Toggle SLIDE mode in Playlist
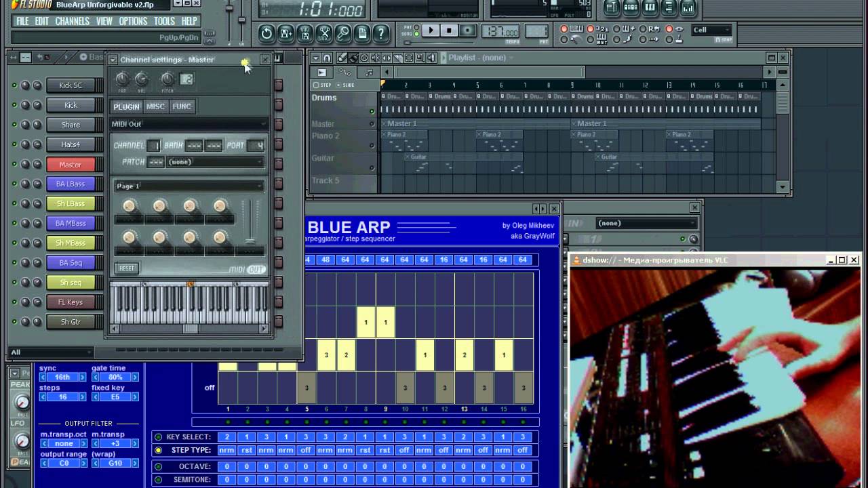The height and width of the screenshot is (488, 868). [x=344, y=85]
